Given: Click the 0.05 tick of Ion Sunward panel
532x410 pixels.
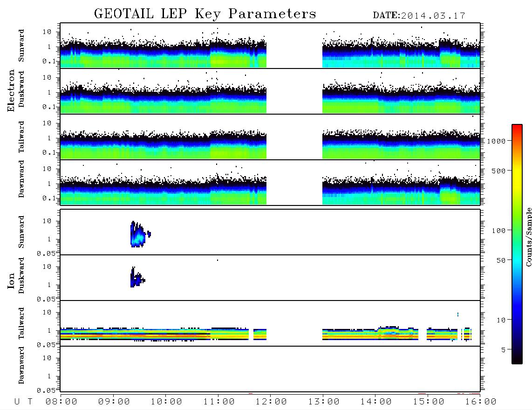Looking at the screenshot, I should (46, 253).
